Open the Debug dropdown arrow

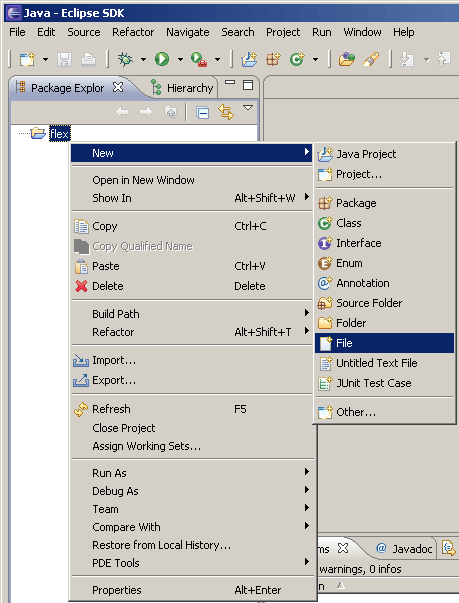pyautogui.click(x=143, y=59)
